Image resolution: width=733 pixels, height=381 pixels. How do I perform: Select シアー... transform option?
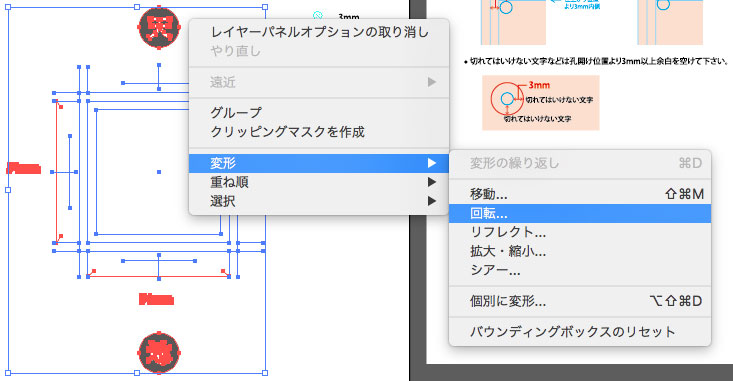580,270
